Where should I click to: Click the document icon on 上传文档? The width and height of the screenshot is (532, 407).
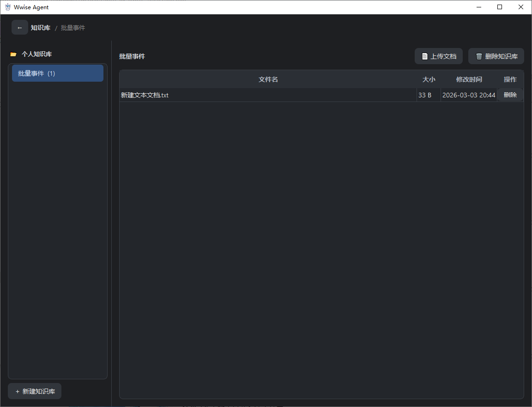click(424, 56)
